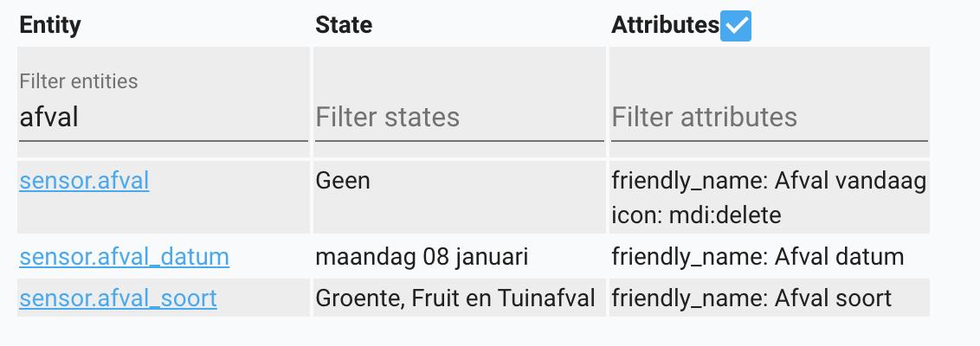Image resolution: width=980 pixels, height=346 pixels.
Task: Focus the entity filter containing 'afval'
Action: click(x=163, y=118)
